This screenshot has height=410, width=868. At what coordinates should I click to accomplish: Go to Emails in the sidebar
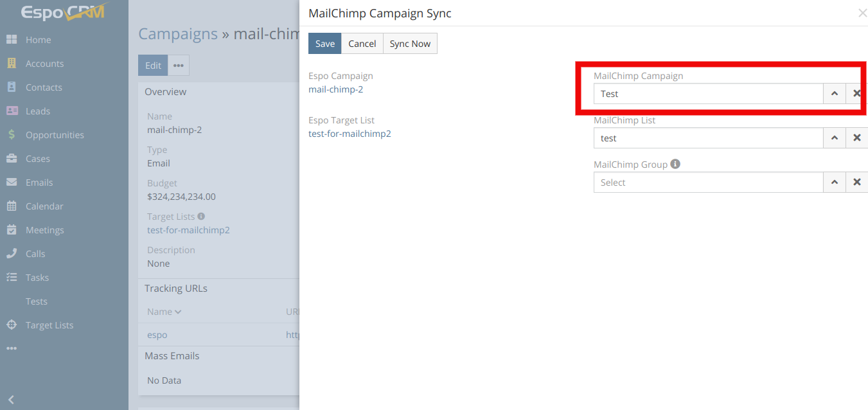[x=39, y=183]
